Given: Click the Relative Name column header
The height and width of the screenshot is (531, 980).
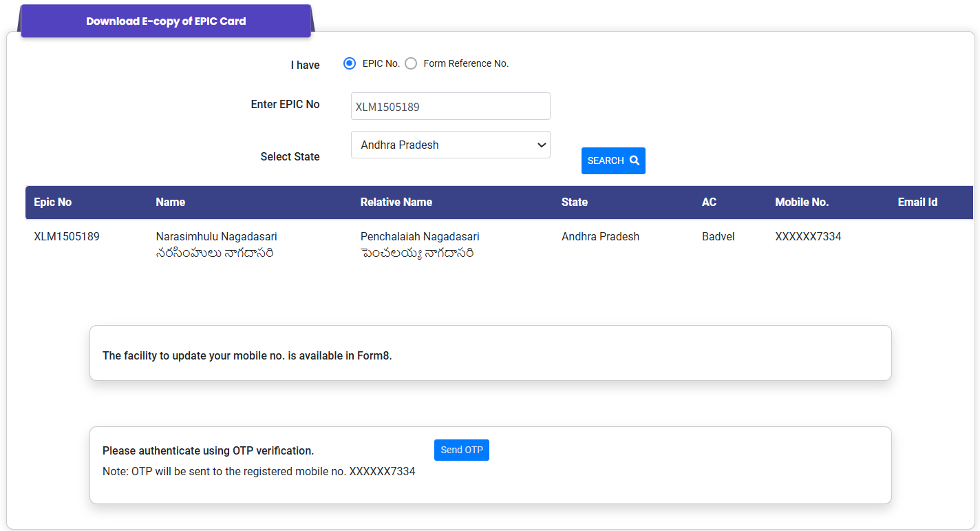Looking at the screenshot, I should tap(396, 202).
